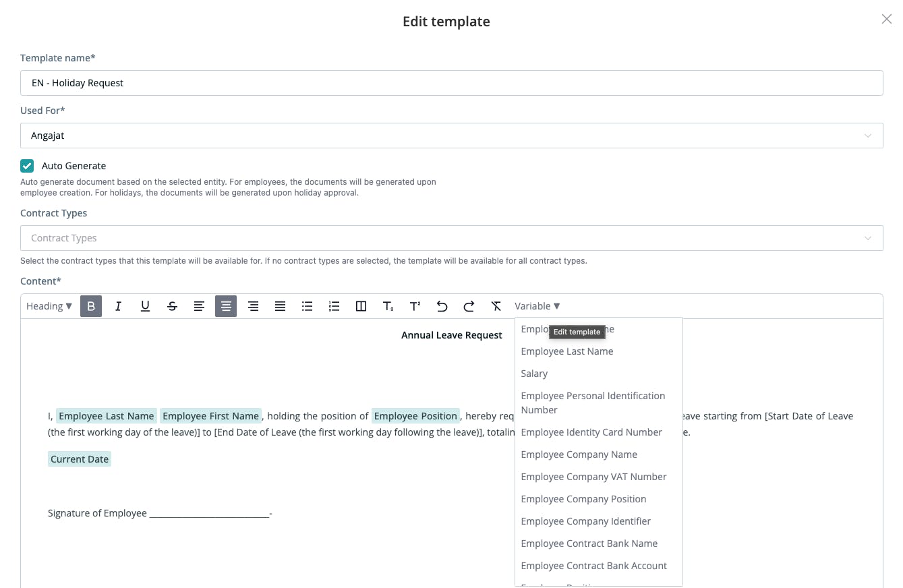The width and height of the screenshot is (903, 588).
Task: Toggle bold formatting in the toolbar
Action: point(91,306)
